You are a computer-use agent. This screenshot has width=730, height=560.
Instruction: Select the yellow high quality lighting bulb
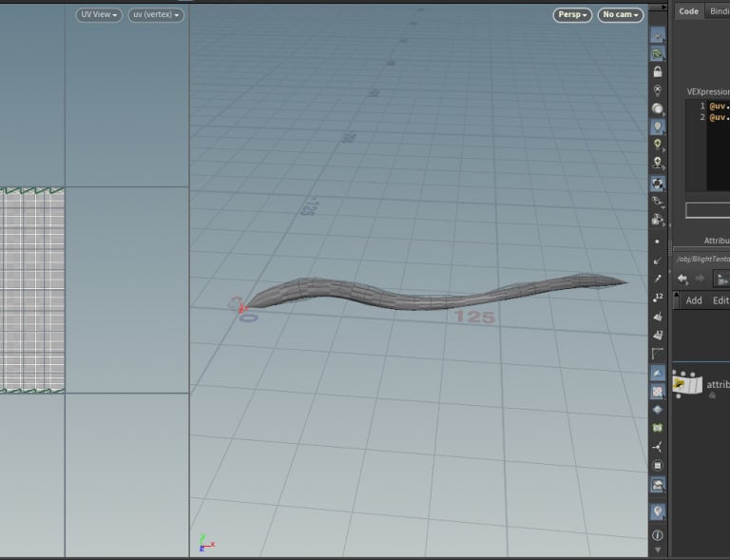click(658, 145)
